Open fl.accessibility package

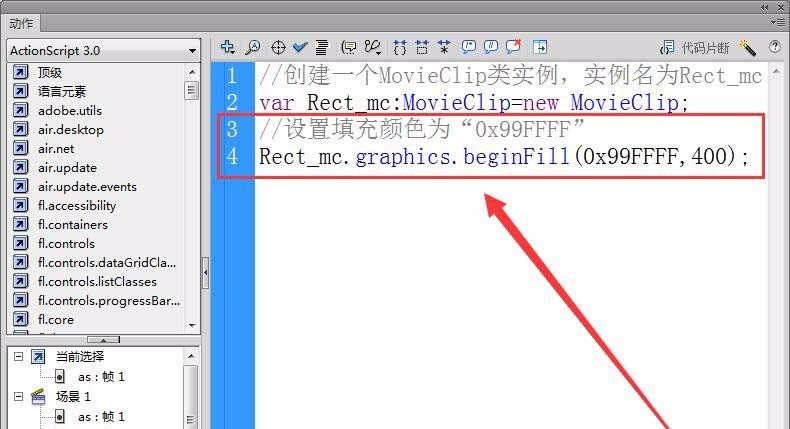coord(77,206)
